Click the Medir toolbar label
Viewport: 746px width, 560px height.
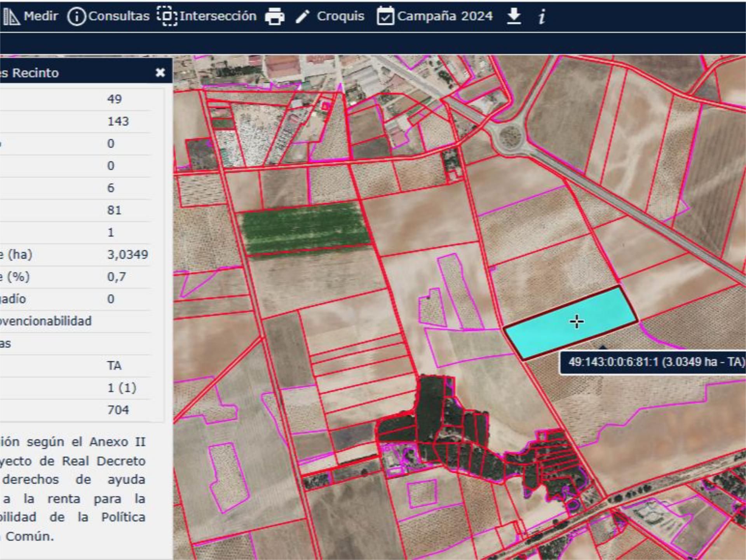pos(41,16)
